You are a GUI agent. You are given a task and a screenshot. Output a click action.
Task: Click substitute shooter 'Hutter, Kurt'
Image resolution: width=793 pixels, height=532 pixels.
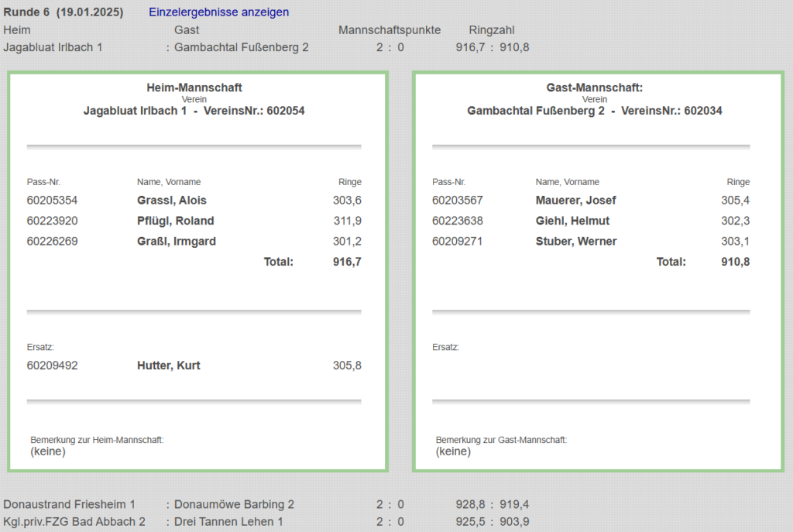coord(168,366)
